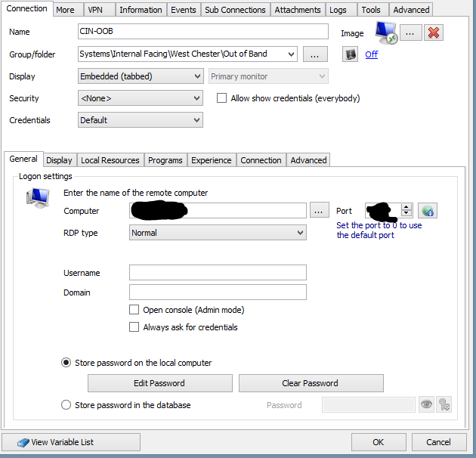
Task: Click the remote computer icon in Logon settings
Action: 38,198
